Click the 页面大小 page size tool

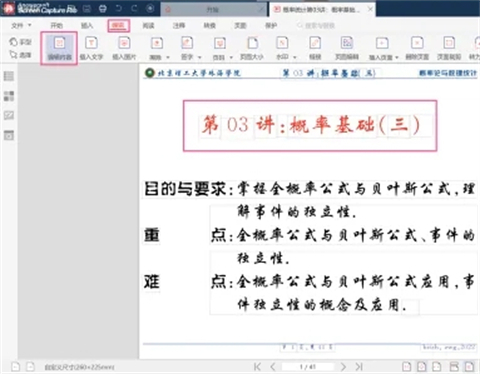[x=252, y=48]
